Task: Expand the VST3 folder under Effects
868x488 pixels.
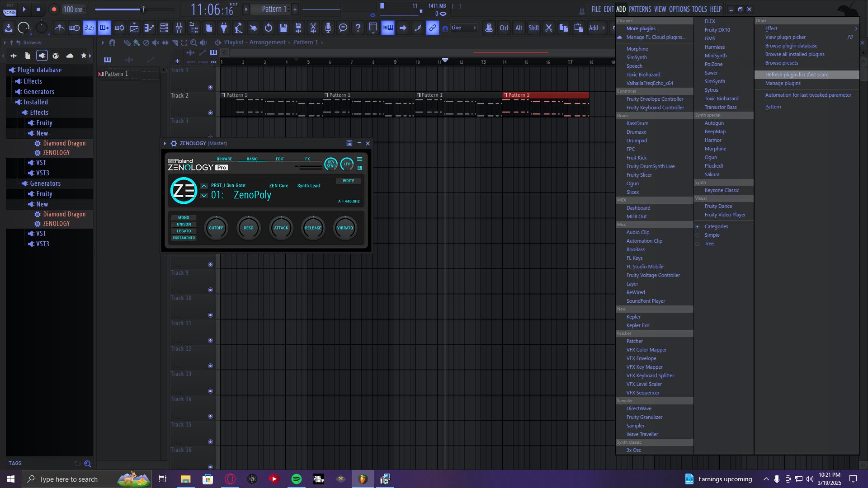Action: [42, 173]
